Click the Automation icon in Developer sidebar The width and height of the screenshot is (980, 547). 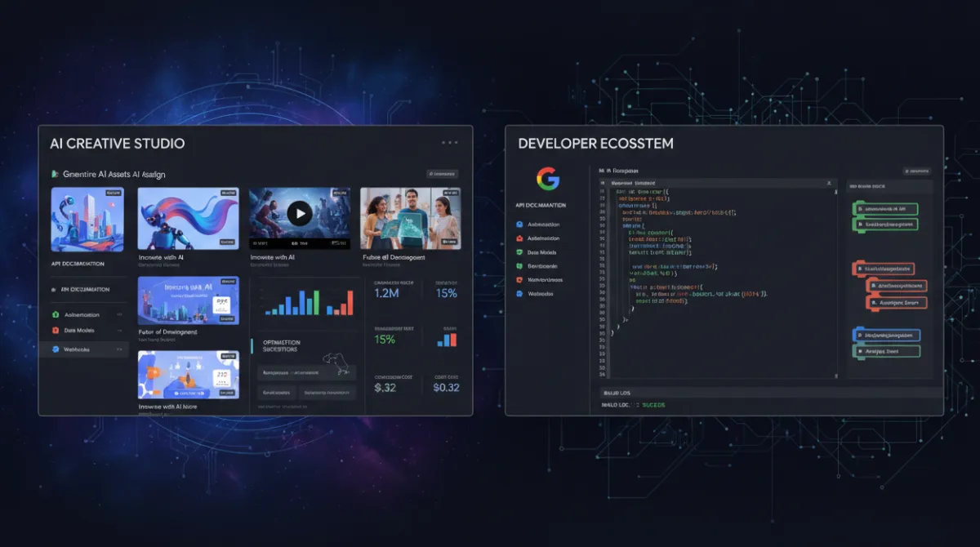518,224
